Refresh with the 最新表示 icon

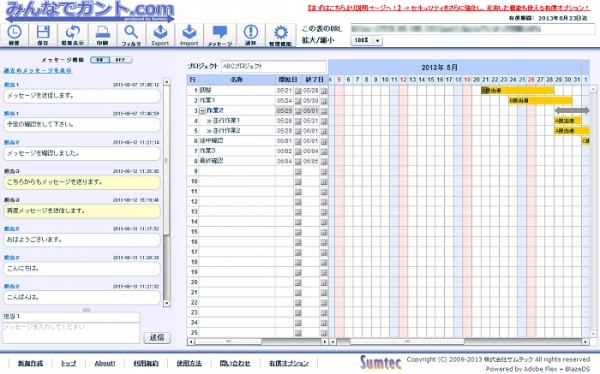pos(72,35)
